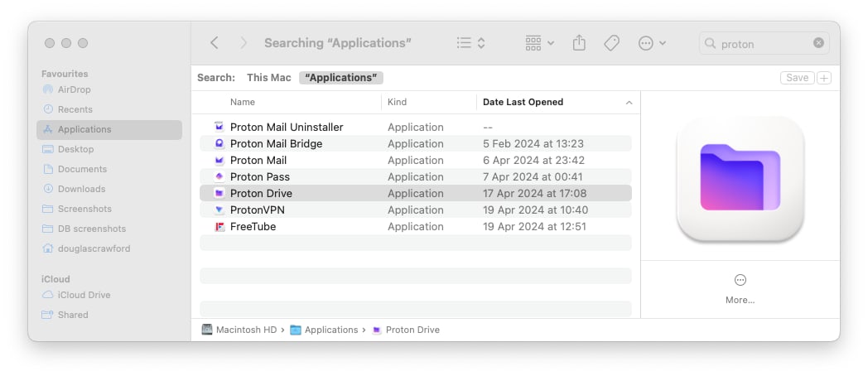Select the Proton Mail Uninstaller row name
868x376 pixels.
(287, 127)
